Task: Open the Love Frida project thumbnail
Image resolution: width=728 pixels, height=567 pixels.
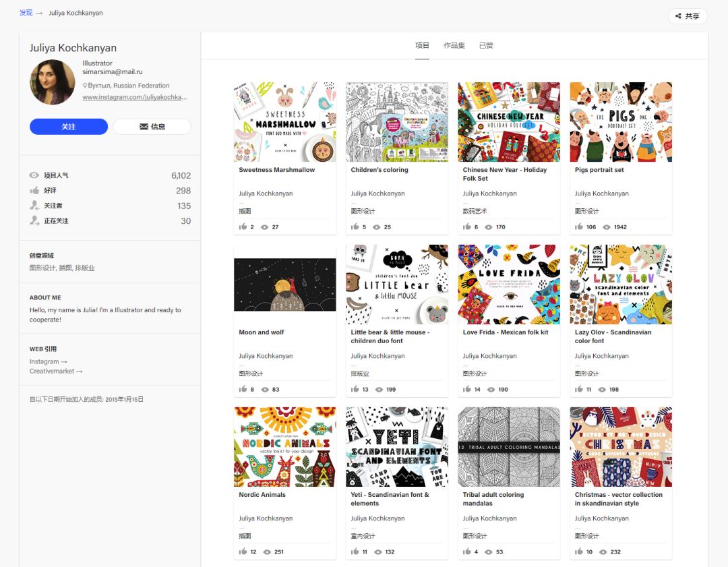Action: (x=509, y=285)
